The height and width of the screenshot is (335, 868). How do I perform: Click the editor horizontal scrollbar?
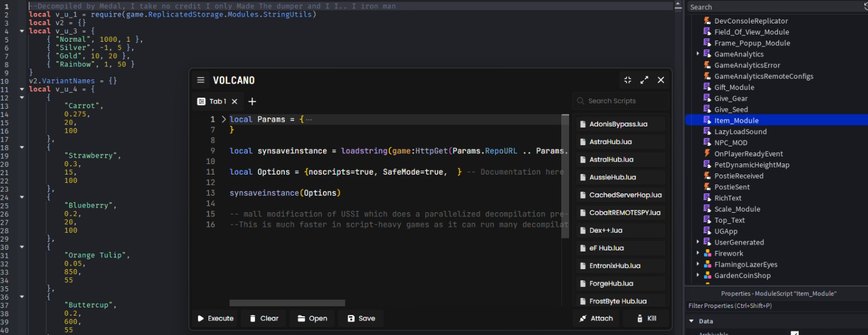click(x=287, y=303)
